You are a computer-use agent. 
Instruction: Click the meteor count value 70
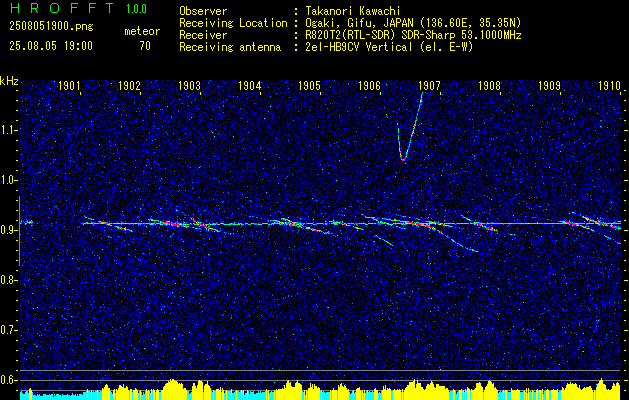pyautogui.click(x=145, y=46)
